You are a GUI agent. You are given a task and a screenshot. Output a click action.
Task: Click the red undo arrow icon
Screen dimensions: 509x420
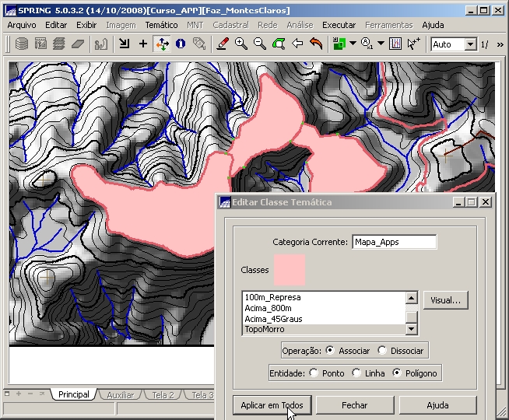click(315, 44)
